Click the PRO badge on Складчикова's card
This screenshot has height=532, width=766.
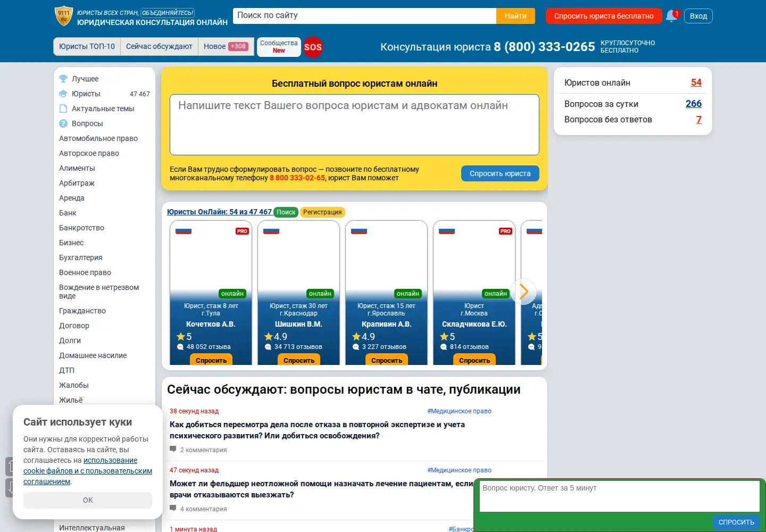[x=505, y=231]
